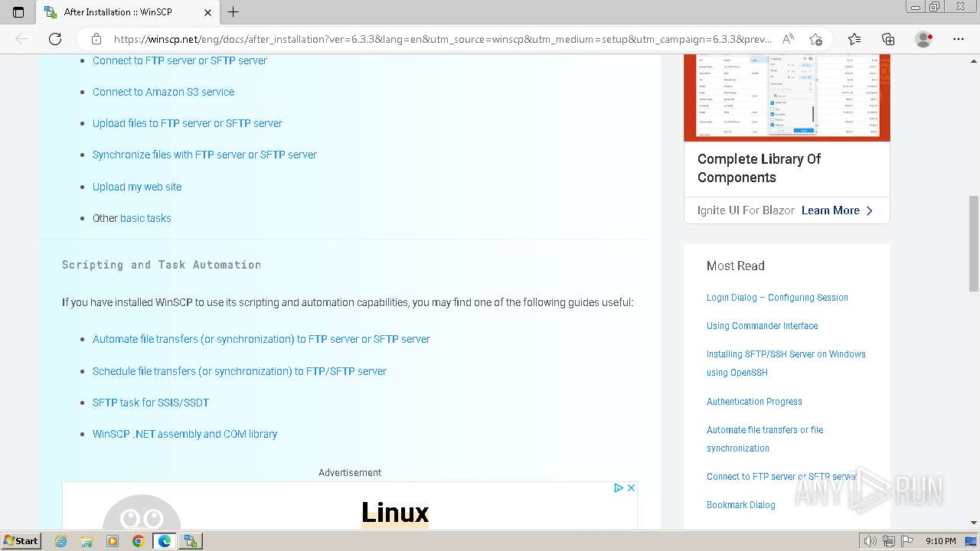Open the tab actions menu icon
This screenshot has width=980, height=551.
[18, 11]
